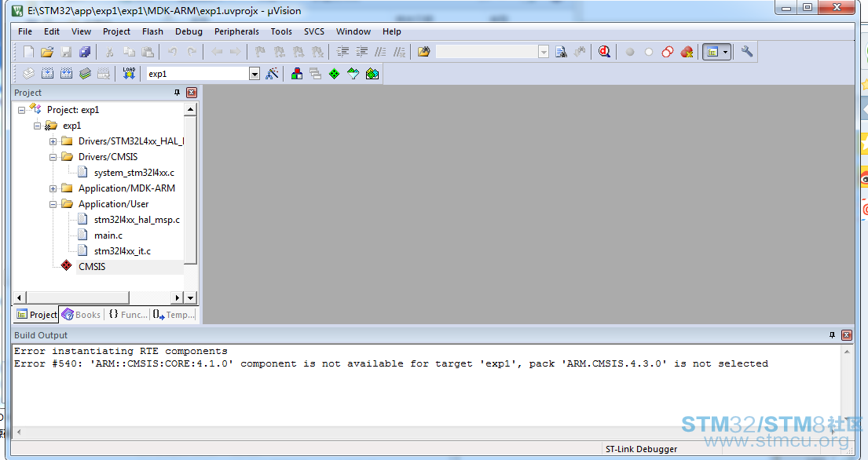Image resolution: width=868 pixels, height=460 pixels.
Task: Open Options for Target wand icon
Action: (272, 74)
